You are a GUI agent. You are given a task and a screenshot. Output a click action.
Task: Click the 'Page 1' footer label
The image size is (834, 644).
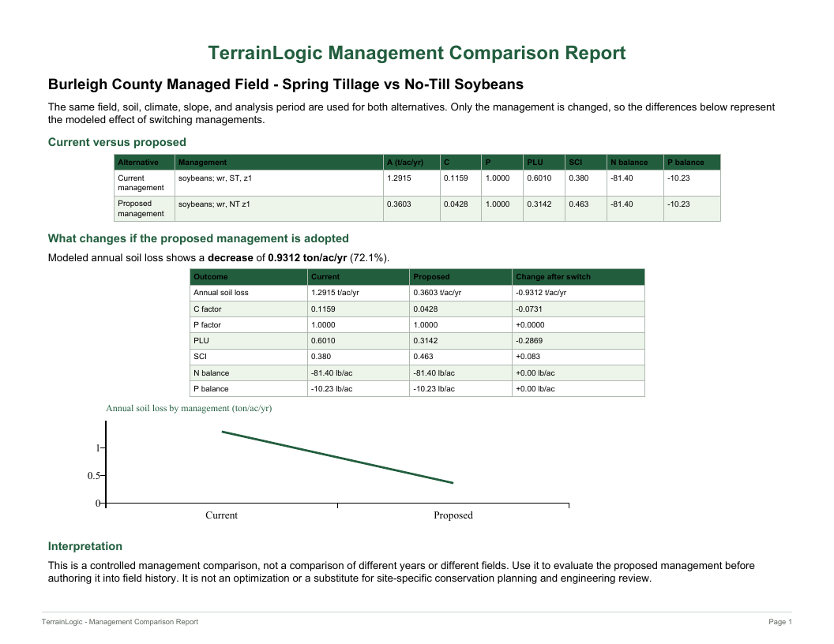pyautogui.click(x=780, y=622)
